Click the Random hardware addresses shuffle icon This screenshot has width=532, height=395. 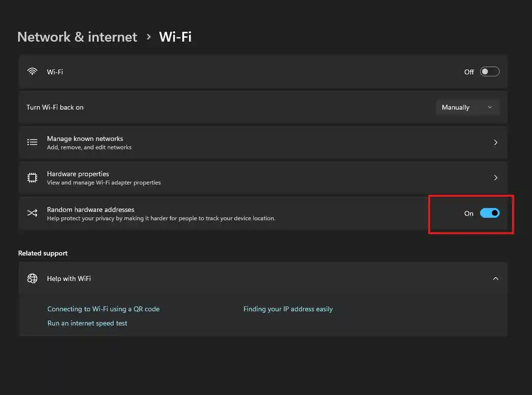[x=32, y=213]
